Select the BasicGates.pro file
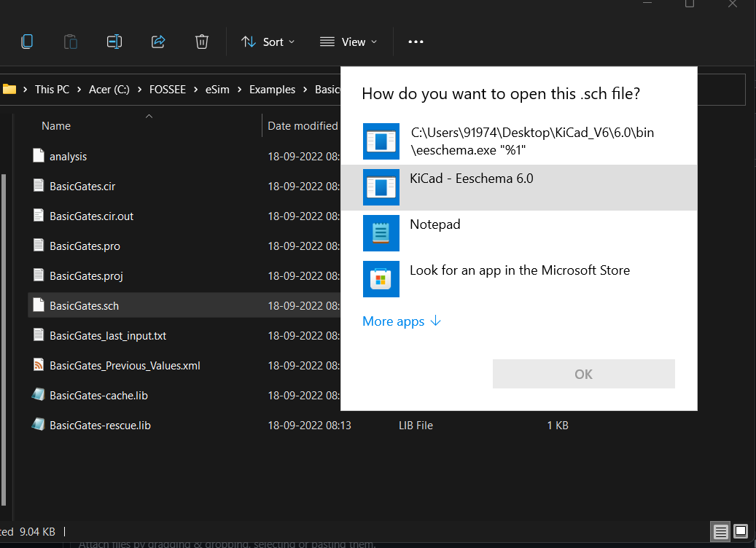Image resolution: width=756 pixels, height=548 pixels. (85, 246)
